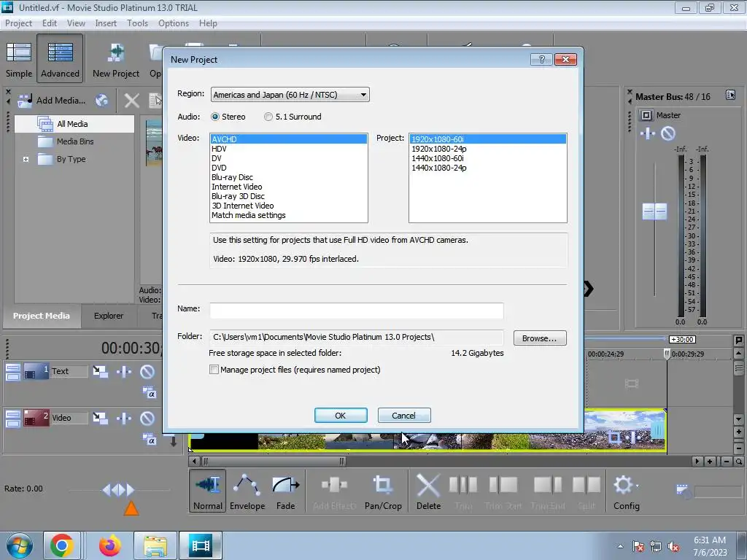Open Master Bus FX icon
The width and height of the screenshot is (747, 560).
tap(647, 133)
